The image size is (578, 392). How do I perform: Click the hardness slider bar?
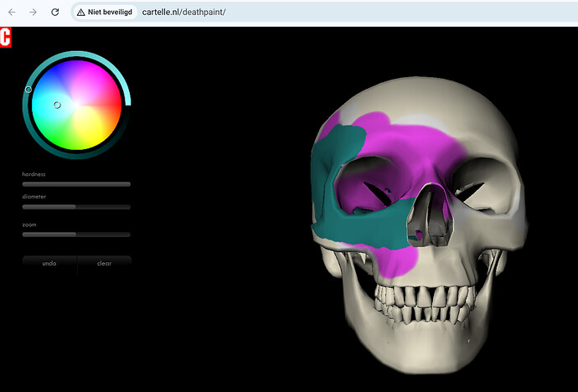(x=76, y=183)
